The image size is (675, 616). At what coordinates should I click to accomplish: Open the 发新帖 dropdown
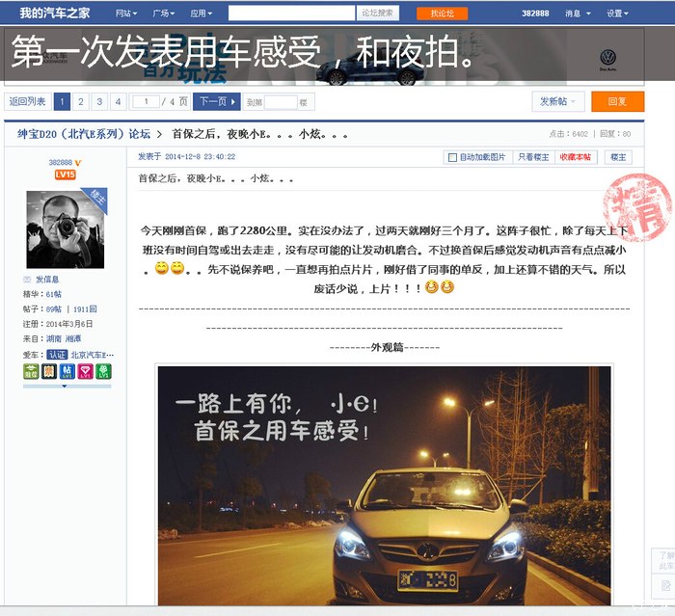tap(558, 101)
